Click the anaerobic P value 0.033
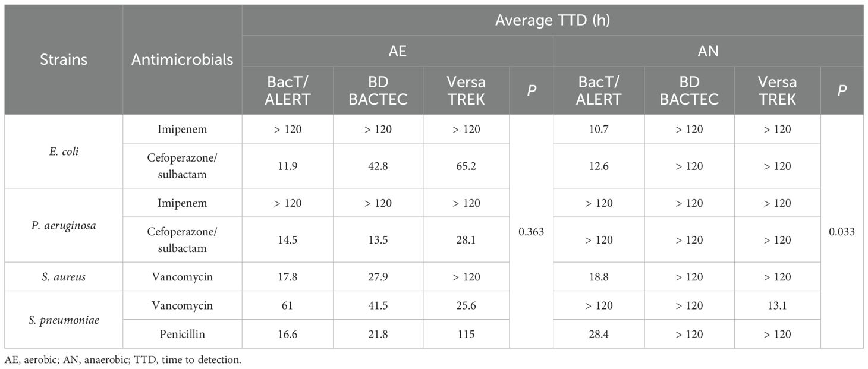 coord(842,232)
